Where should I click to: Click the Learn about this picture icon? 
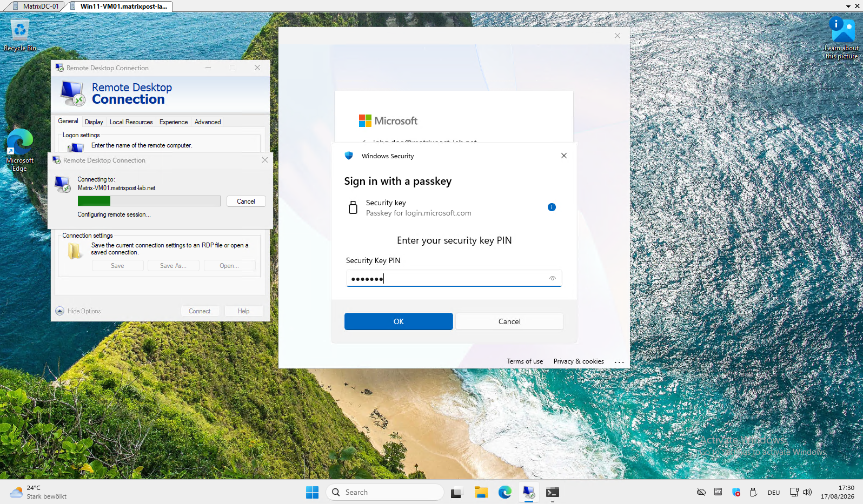(841, 37)
